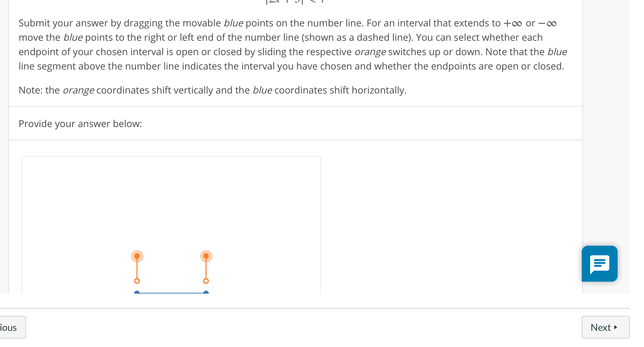Click the open circle on right orange switch
The height and width of the screenshot is (347, 644).
tap(206, 281)
